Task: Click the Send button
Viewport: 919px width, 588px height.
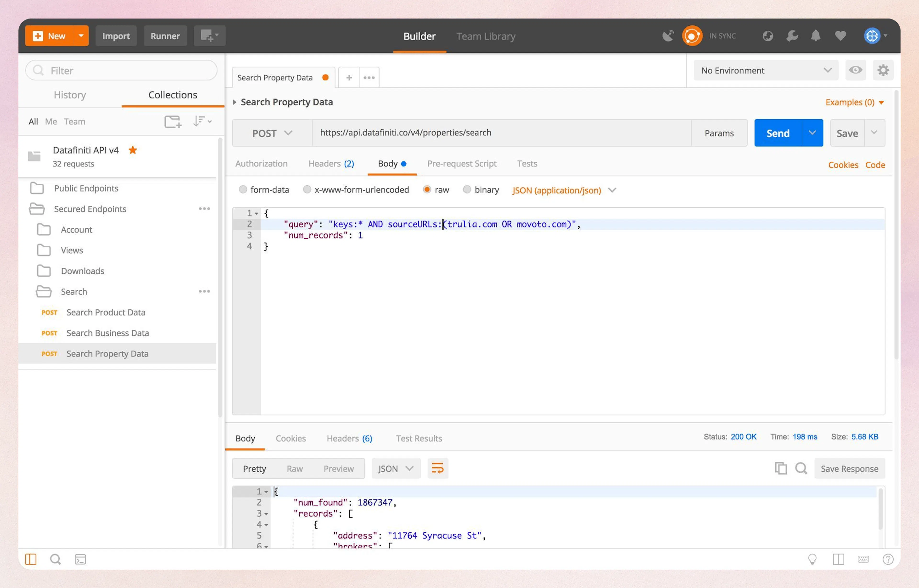Action: [x=778, y=133]
